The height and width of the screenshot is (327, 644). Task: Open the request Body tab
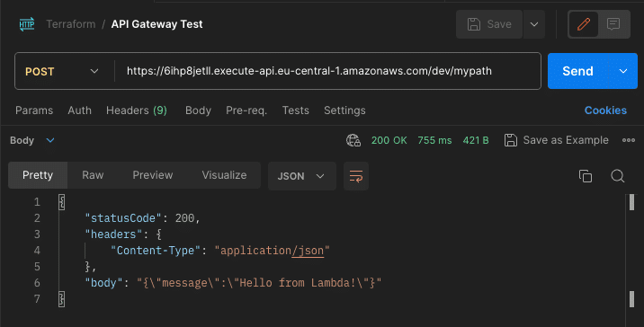(x=198, y=110)
